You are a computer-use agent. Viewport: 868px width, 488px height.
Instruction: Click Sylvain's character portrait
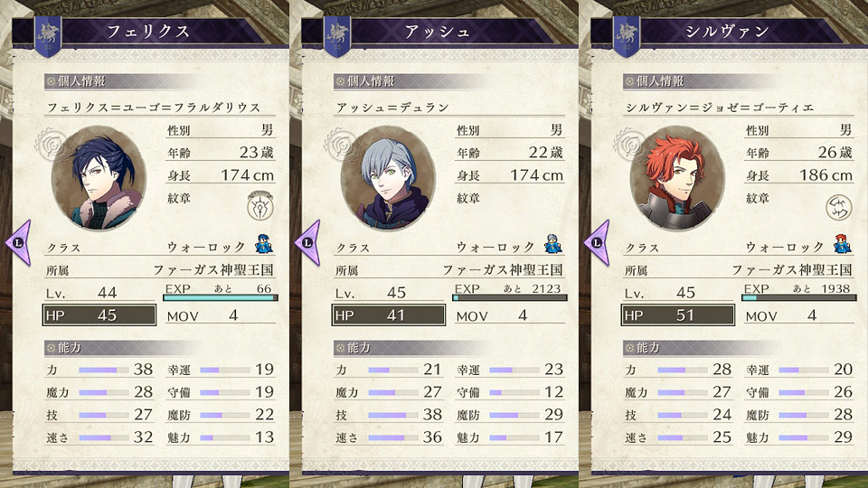677,178
